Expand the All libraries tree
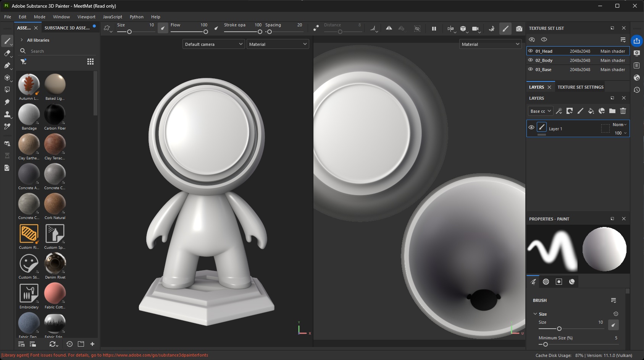This screenshot has height=360, width=644. [22, 40]
